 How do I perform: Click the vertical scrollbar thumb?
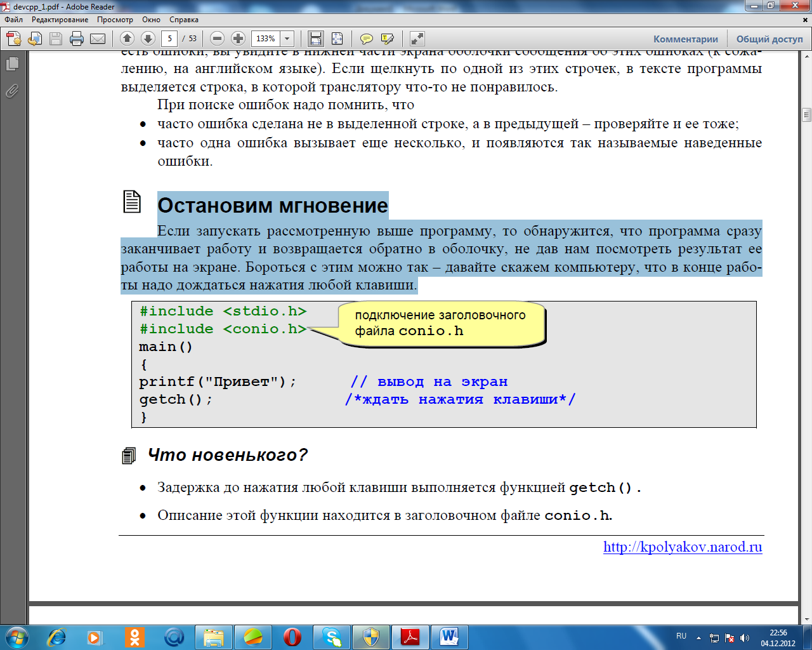806,115
